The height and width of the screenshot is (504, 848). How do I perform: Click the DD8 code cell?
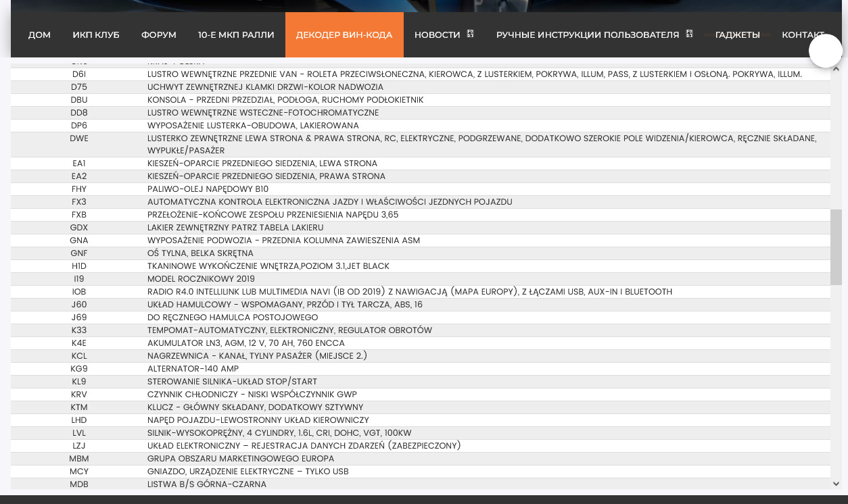tap(79, 113)
